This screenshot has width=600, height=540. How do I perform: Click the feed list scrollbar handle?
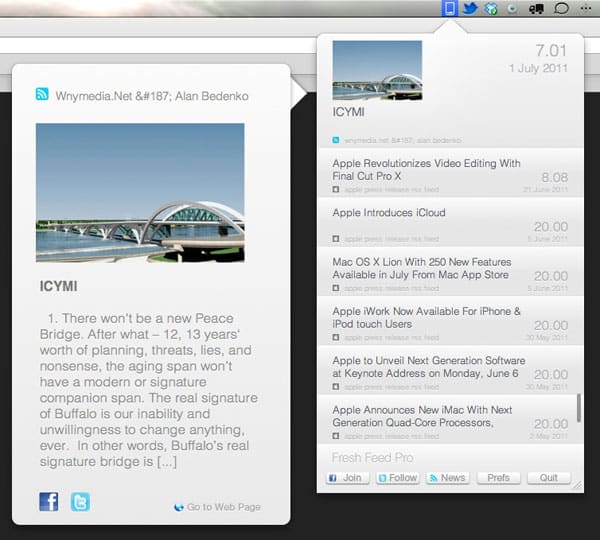pyautogui.click(x=577, y=407)
